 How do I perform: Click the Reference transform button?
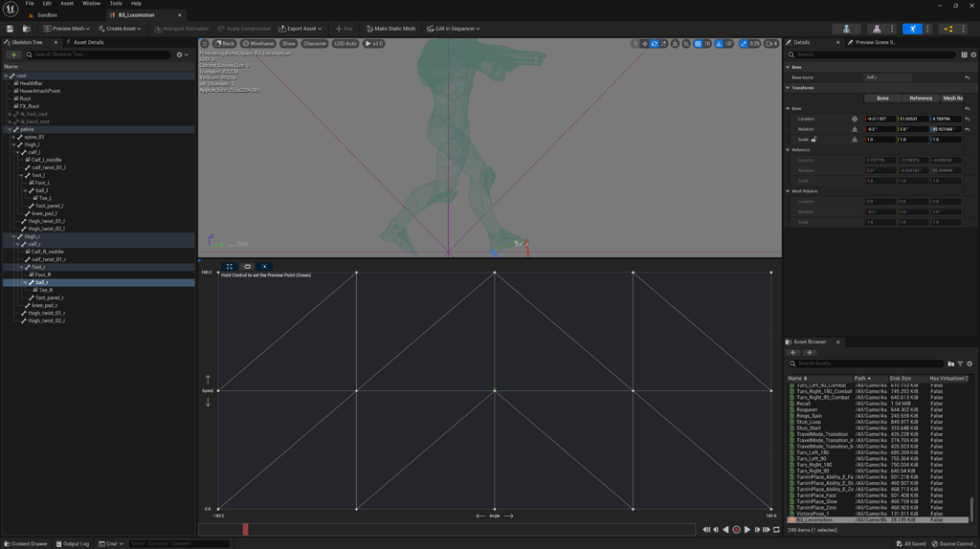(x=920, y=99)
